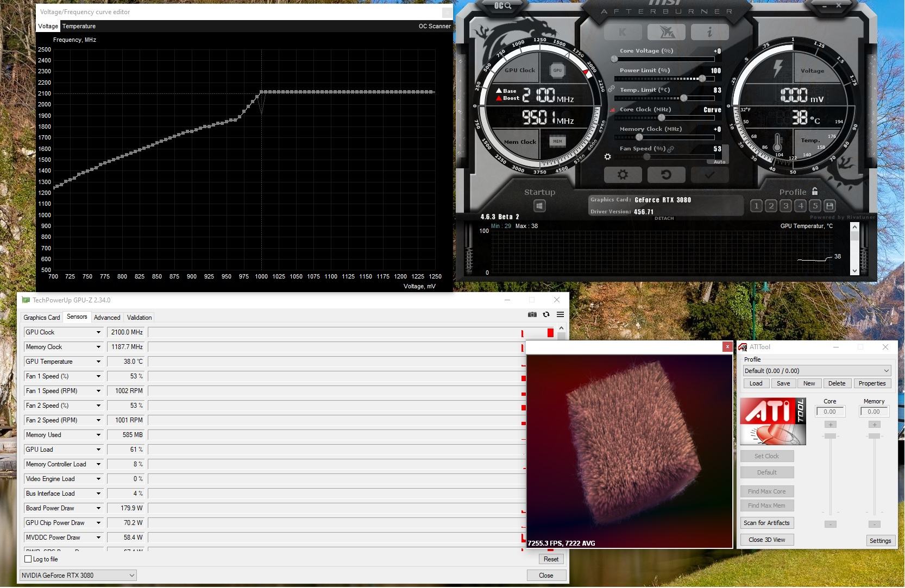Image resolution: width=905 pixels, height=588 pixels.
Task: Click the Temp. Limit slider handle
Action: pos(684,98)
